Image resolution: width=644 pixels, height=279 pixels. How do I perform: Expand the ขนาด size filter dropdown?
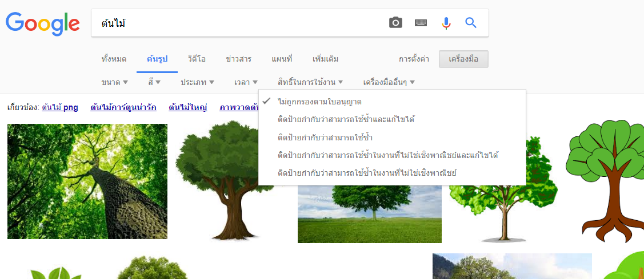coord(114,82)
